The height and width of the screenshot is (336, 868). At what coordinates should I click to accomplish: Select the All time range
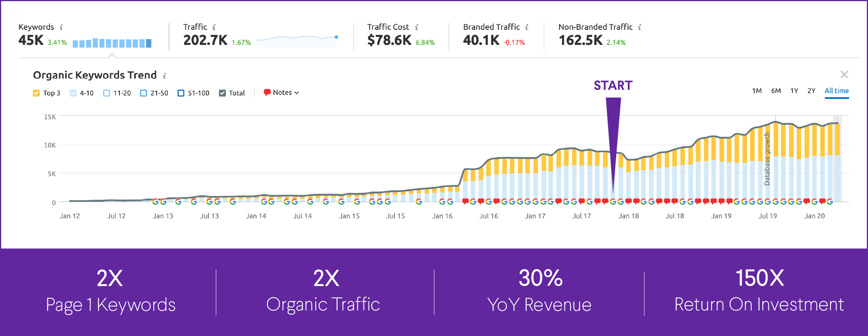coord(837,91)
